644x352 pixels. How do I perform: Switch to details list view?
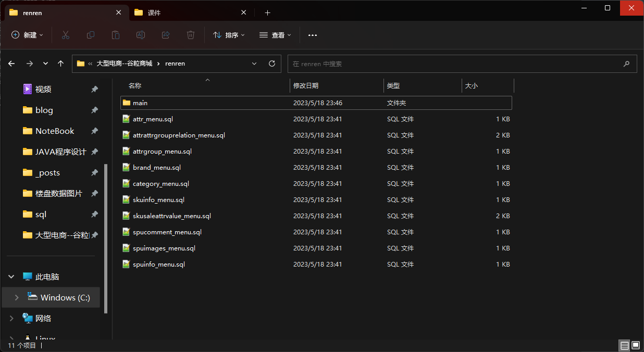[624, 345]
